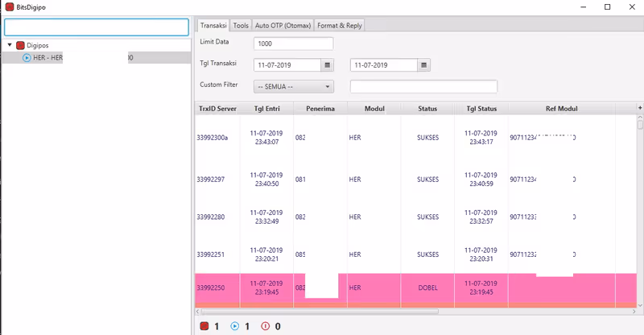Click the red warning icon in status bar
The width and height of the screenshot is (644, 335).
pos(266,326)
